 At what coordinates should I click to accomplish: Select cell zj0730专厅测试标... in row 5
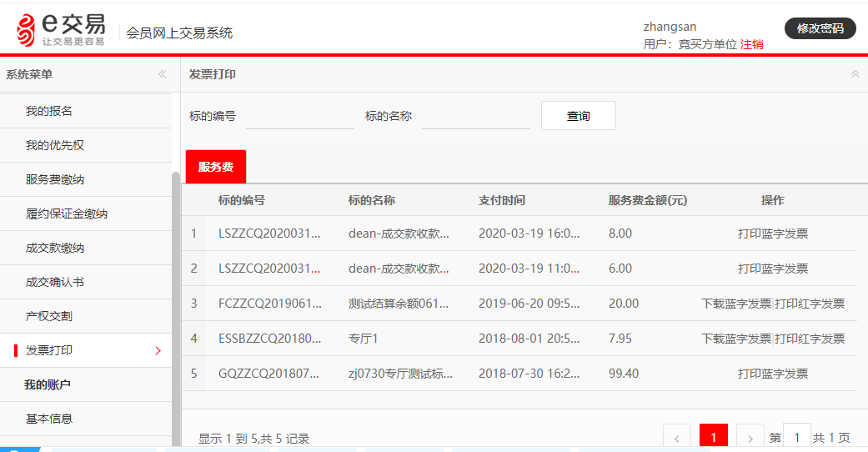pyautogui.click(x=400, y=374)
